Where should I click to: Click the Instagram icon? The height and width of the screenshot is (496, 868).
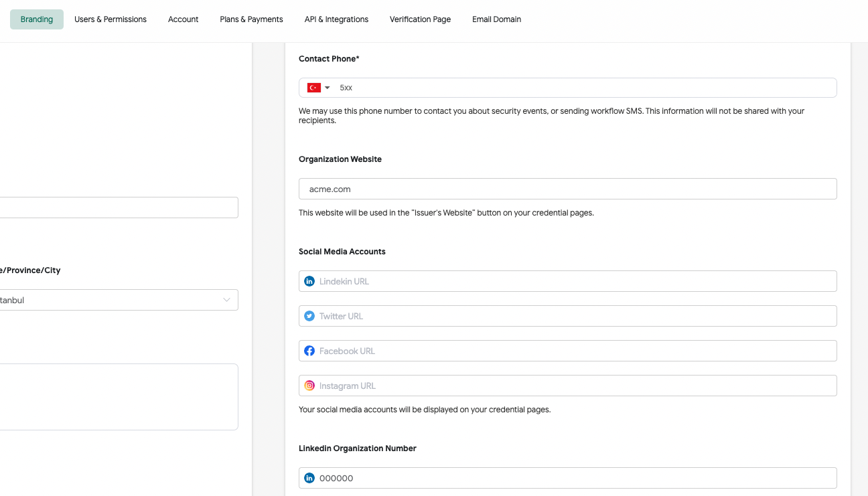coord(309,386)
